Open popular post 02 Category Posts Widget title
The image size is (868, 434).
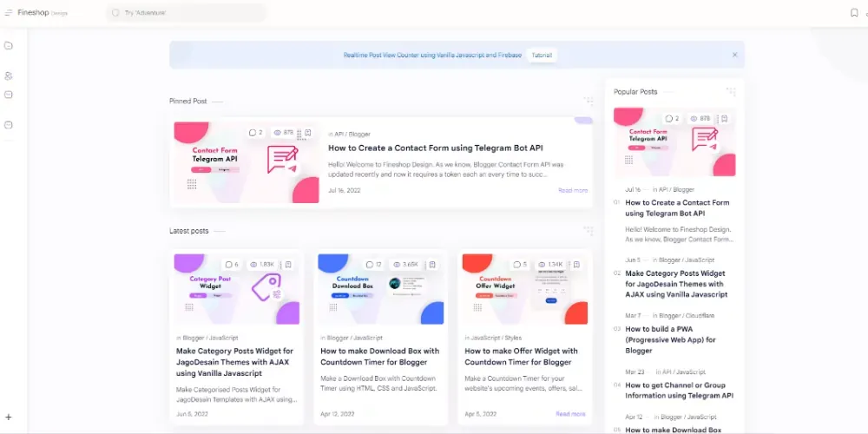[x=676, y=284]
